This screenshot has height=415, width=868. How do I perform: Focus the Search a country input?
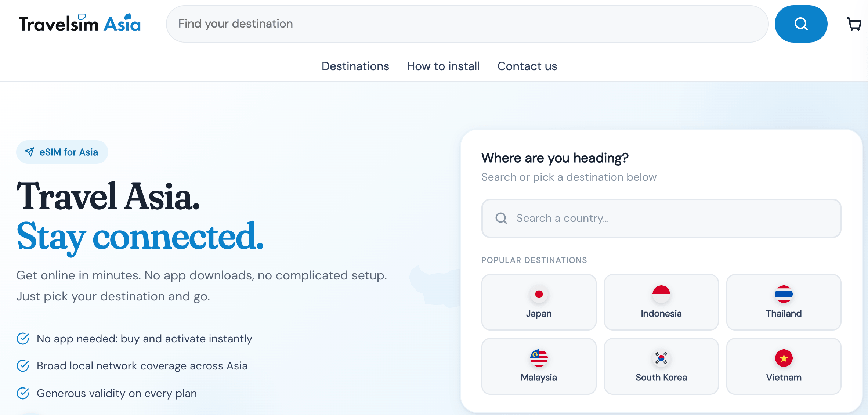click(x=661, y=218)
